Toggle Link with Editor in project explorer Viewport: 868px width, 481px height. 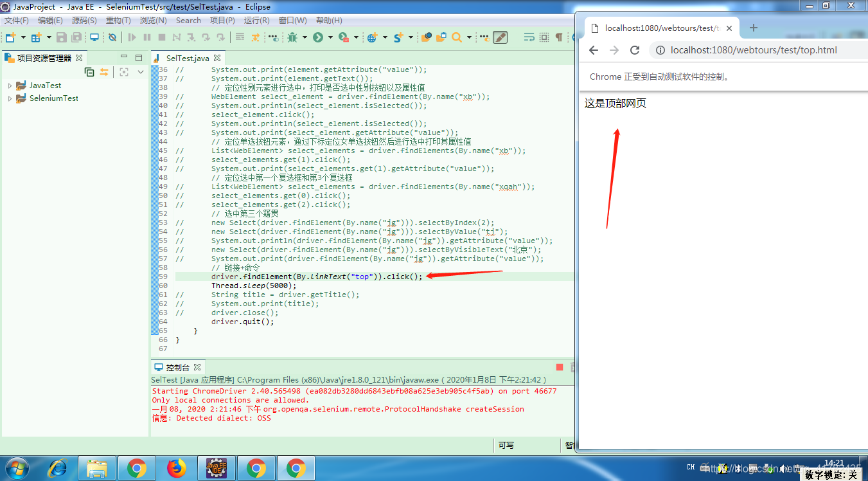tap(104, 72)
